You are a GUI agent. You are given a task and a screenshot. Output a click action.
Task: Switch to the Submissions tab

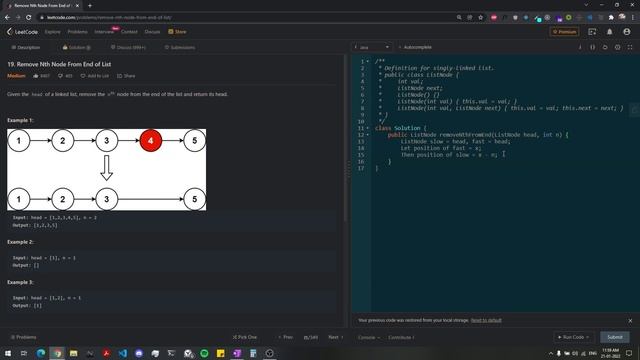click(x=180, y=47)
